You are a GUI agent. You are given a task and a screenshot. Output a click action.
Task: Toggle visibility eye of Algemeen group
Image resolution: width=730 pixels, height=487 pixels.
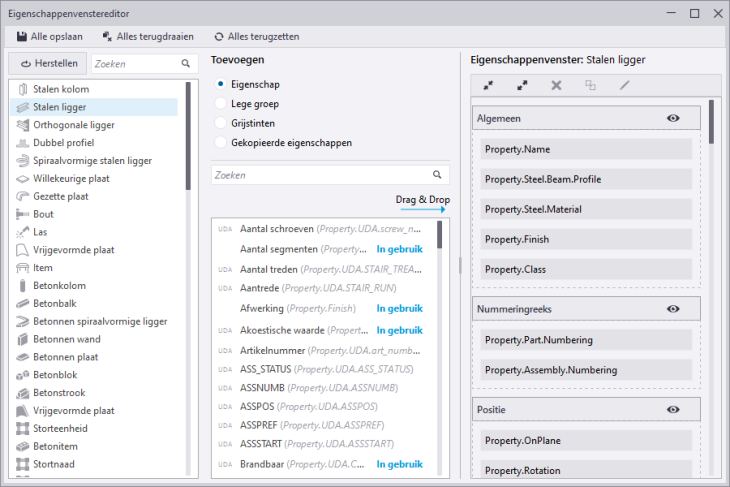(x=673, y=118)
